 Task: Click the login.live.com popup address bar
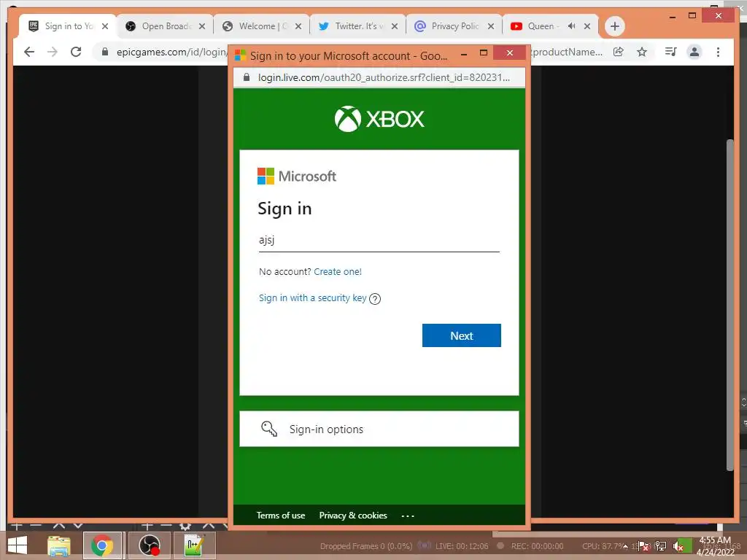click(379, 77)
